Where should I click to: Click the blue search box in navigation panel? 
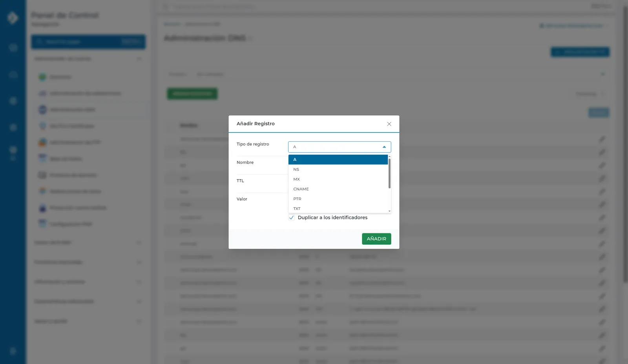coord(88,42)
